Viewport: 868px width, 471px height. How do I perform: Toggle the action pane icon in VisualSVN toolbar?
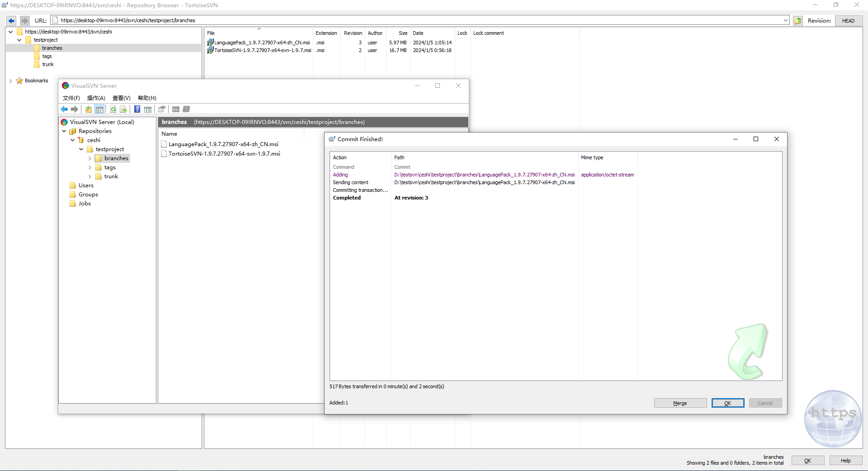[148, 109]
